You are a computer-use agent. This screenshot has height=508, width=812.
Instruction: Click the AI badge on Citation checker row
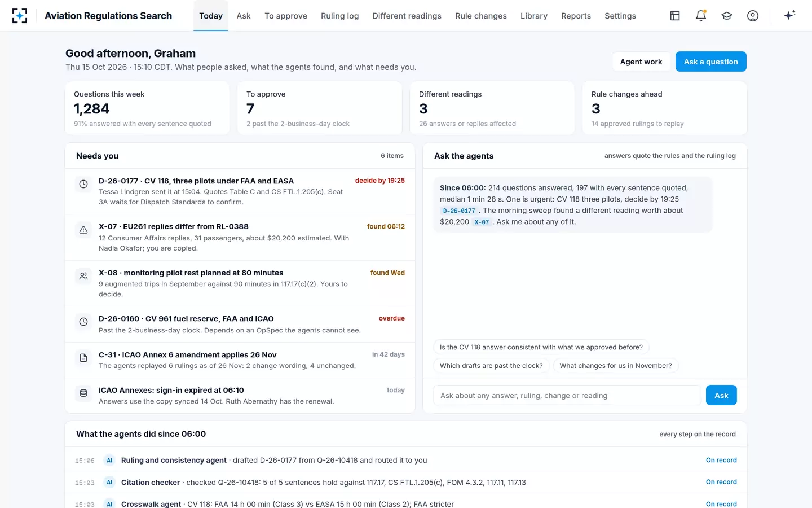pyautogui.click(x=109, y=483)
